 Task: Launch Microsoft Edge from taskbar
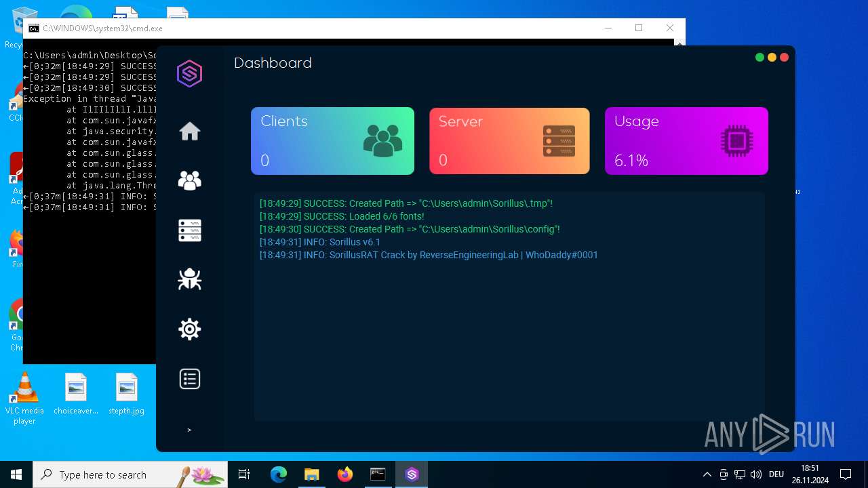[279, 474]
